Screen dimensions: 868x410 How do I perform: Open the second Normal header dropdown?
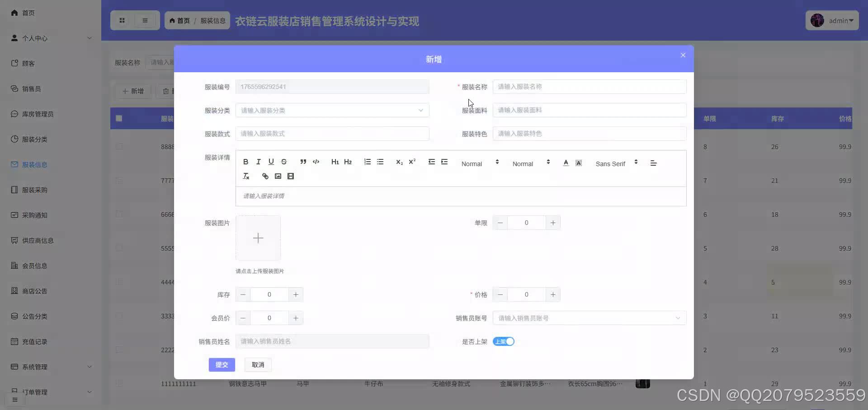pos(531,163)
